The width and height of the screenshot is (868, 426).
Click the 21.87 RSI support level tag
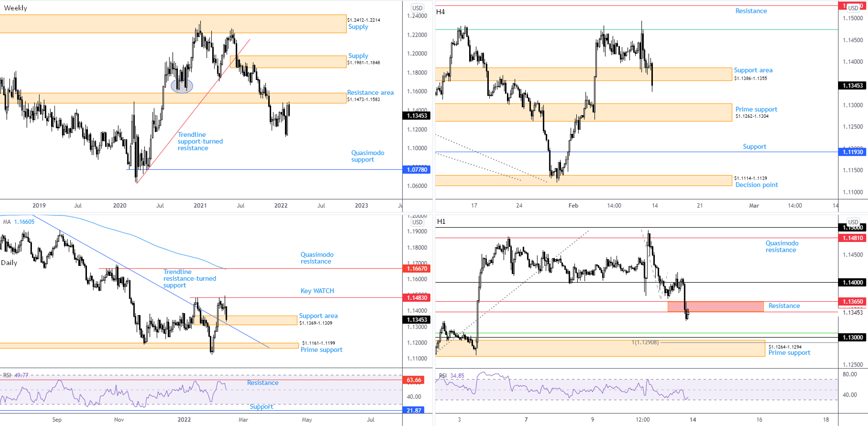(x=414, y=410)
